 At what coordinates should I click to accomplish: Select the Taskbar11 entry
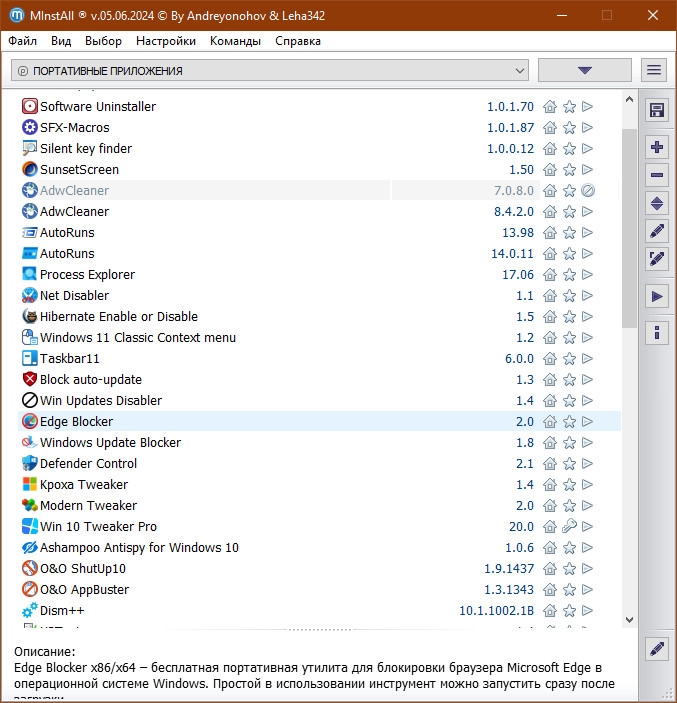pos(319,358)
